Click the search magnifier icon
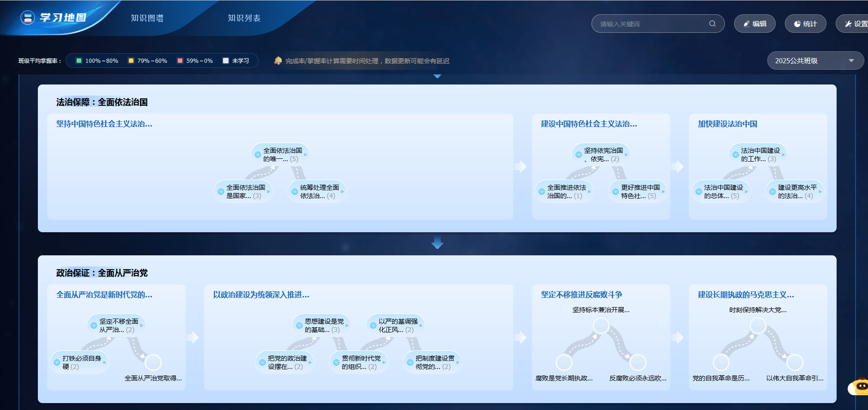 click(x=712, y=24)
